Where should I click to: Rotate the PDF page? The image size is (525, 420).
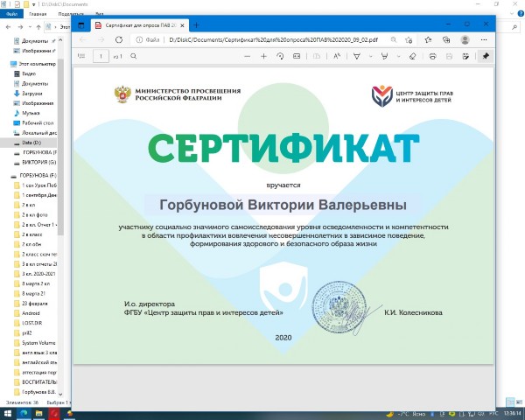[281, 56]
